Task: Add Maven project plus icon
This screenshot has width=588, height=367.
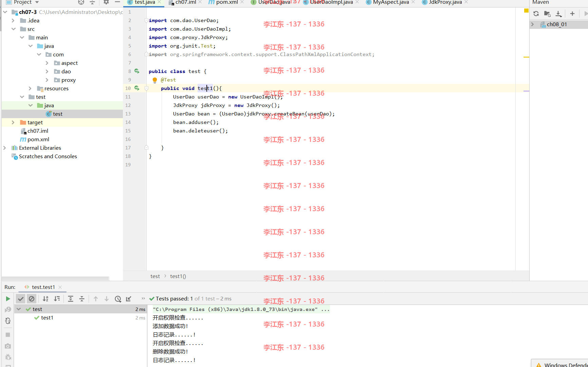Action: (x=572, y=14)
